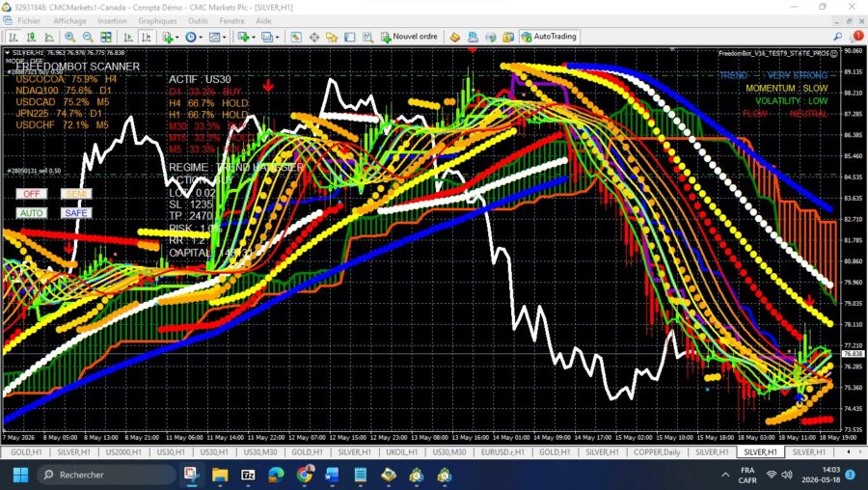The image size is (868, 490).
Task: Click the ACTIF : US30 label
Action: tap(200, 80)
